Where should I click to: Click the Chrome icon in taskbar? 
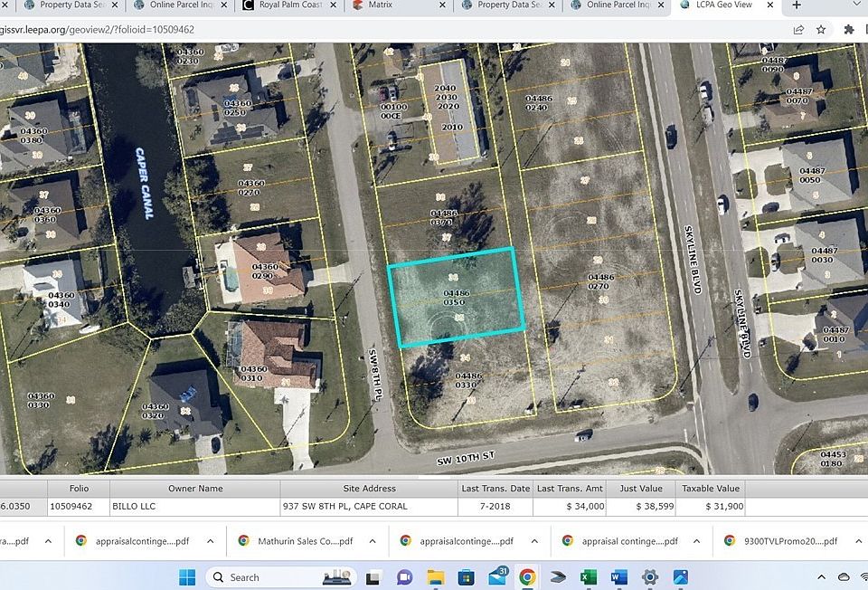[527, 577]
